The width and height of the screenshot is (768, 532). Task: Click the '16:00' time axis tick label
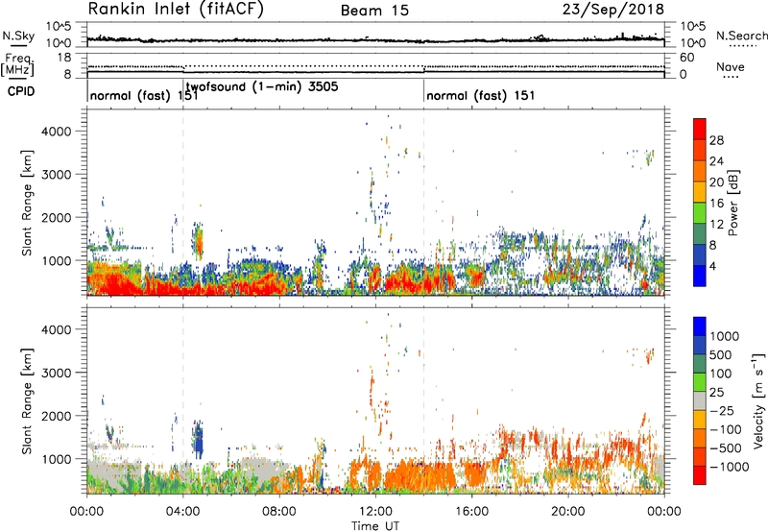click(471, 512)
